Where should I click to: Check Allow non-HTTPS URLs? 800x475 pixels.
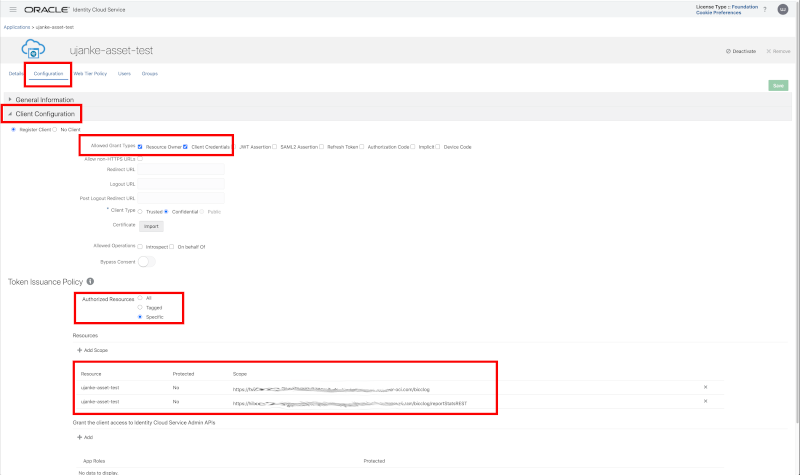click(140, 159)
